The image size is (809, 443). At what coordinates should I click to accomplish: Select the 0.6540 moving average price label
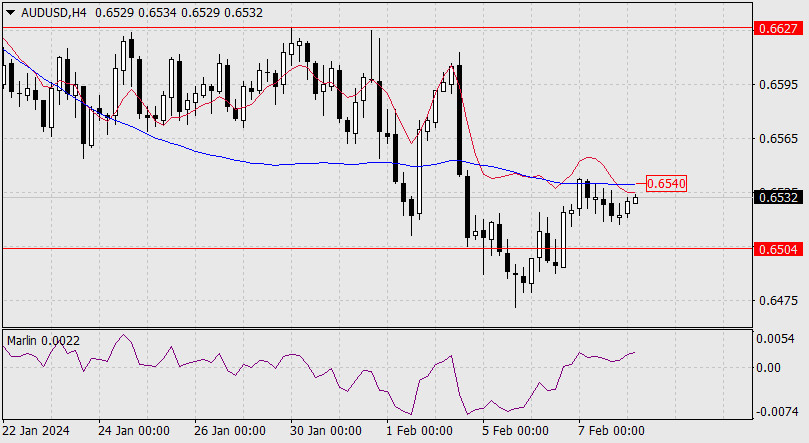click(x=666, y=184)
